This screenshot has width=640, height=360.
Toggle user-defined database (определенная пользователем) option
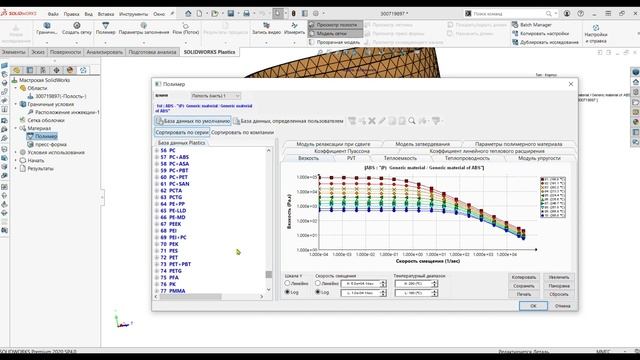288,121
